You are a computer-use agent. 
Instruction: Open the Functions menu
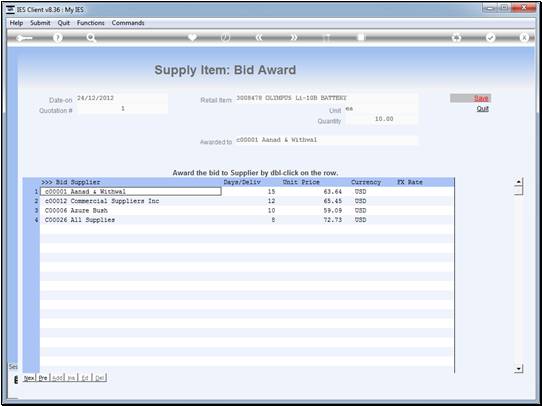click(91, 23)
